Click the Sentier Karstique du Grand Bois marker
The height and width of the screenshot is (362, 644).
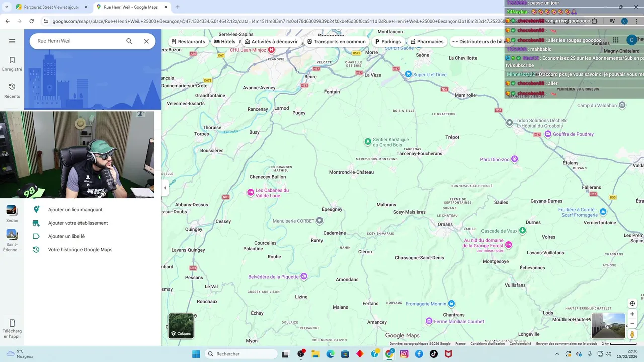tap(368, 142)
